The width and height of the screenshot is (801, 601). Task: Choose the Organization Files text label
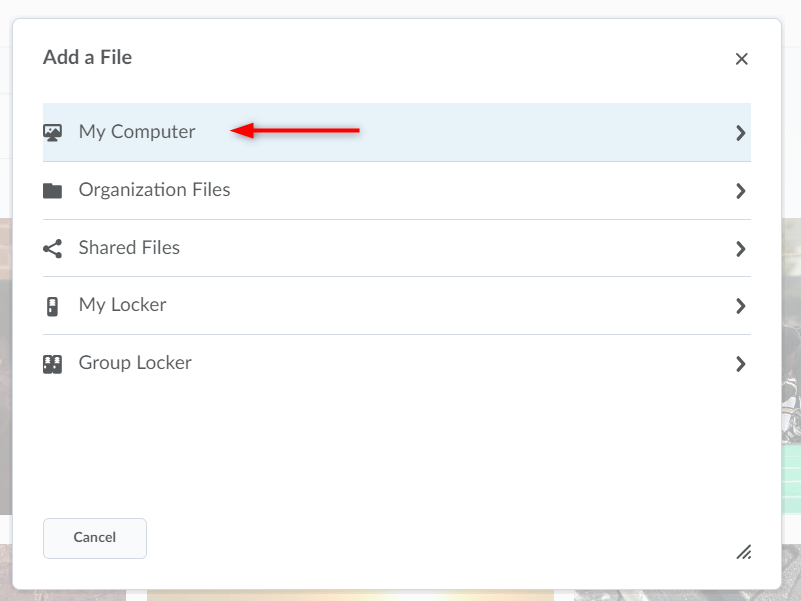click(154, 190)
